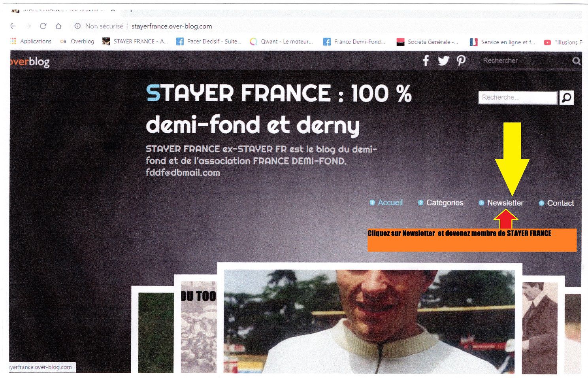
Task: Click the vintage man in suit thumbnail
Action: 539,328
